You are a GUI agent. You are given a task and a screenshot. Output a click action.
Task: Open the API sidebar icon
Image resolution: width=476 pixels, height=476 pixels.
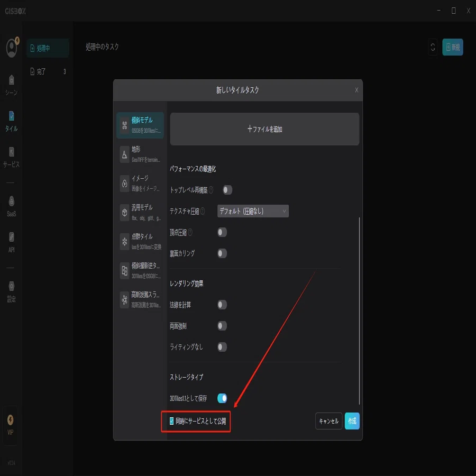click(x=11, y=237)
